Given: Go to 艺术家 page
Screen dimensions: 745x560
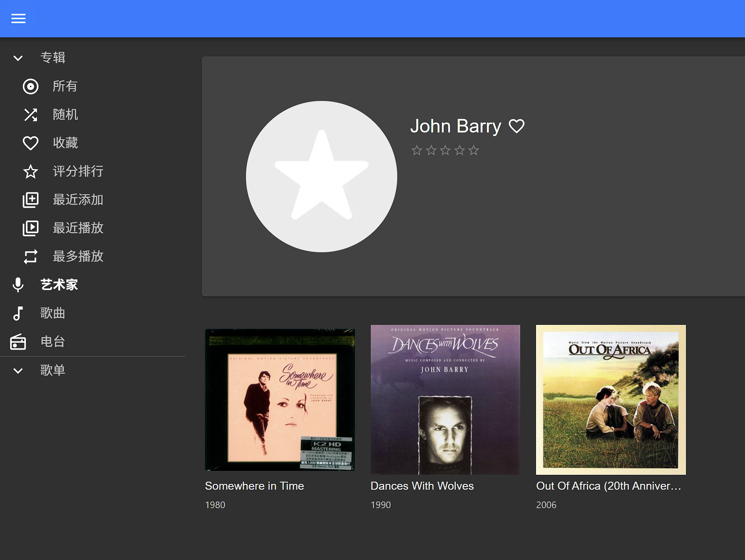Looking at the screenshot, I should 59,285.
